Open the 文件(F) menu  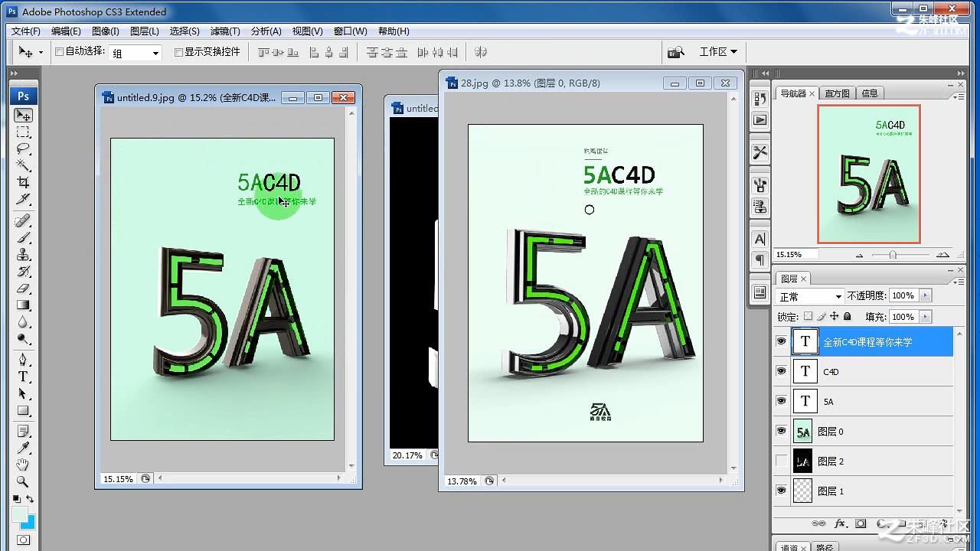pyautogui.click(x=26, y=31)
